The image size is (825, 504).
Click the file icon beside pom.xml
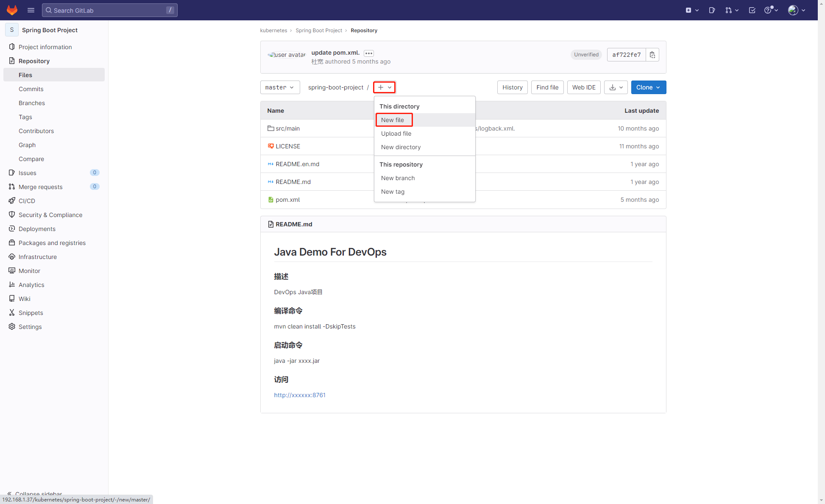270,199
